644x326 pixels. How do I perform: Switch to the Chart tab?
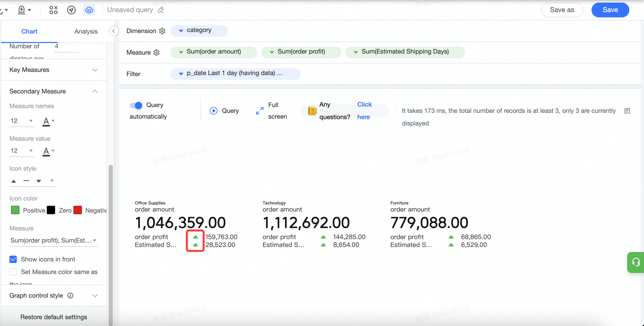pos(29,31)
